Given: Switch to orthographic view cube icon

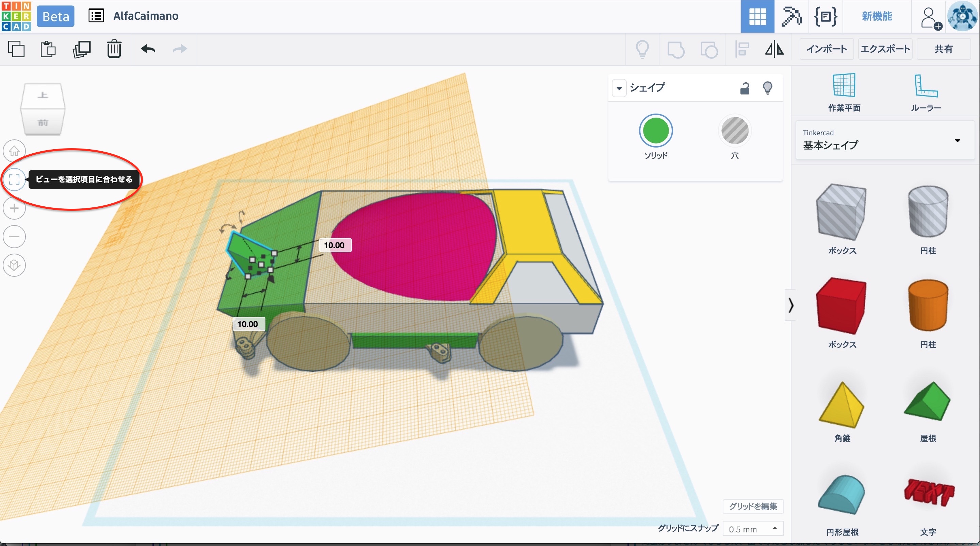Looking at the screenshot, I should (14, 265).
